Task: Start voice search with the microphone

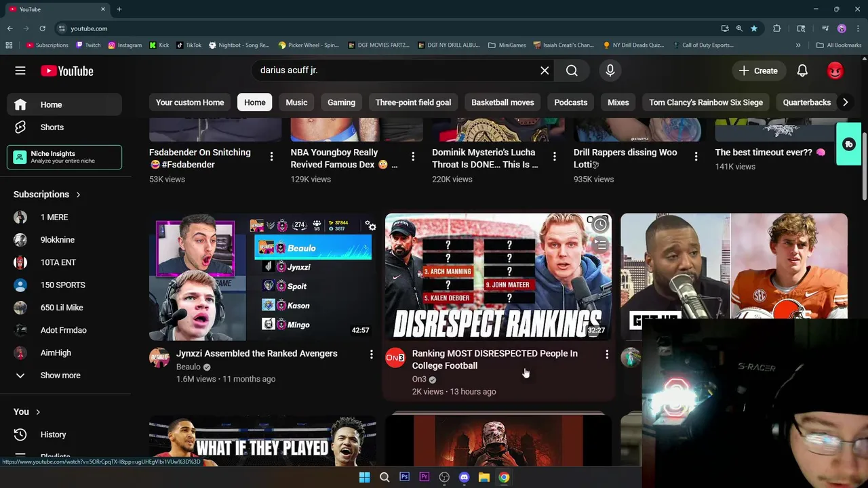Action: (610, 70)
